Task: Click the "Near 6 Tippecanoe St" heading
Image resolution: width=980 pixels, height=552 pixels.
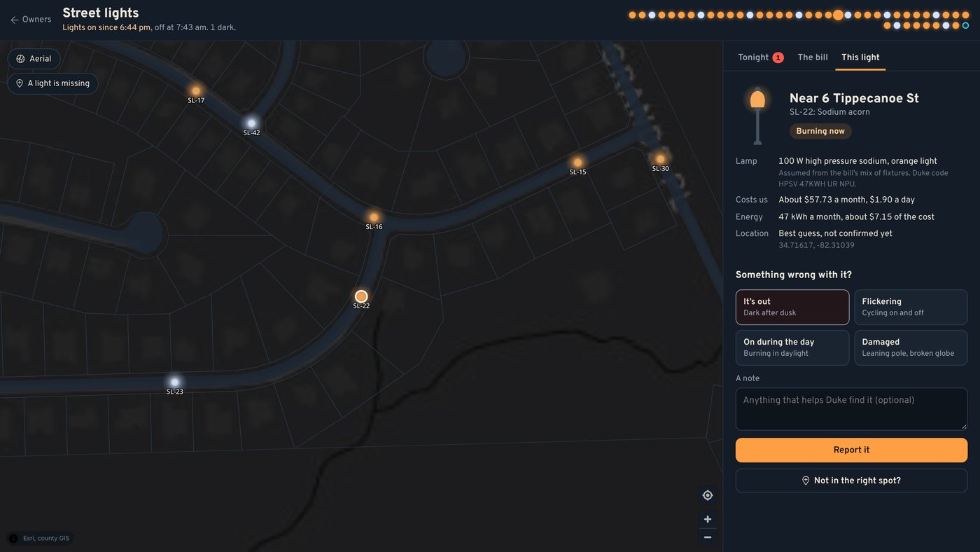Action: [854, 98]
